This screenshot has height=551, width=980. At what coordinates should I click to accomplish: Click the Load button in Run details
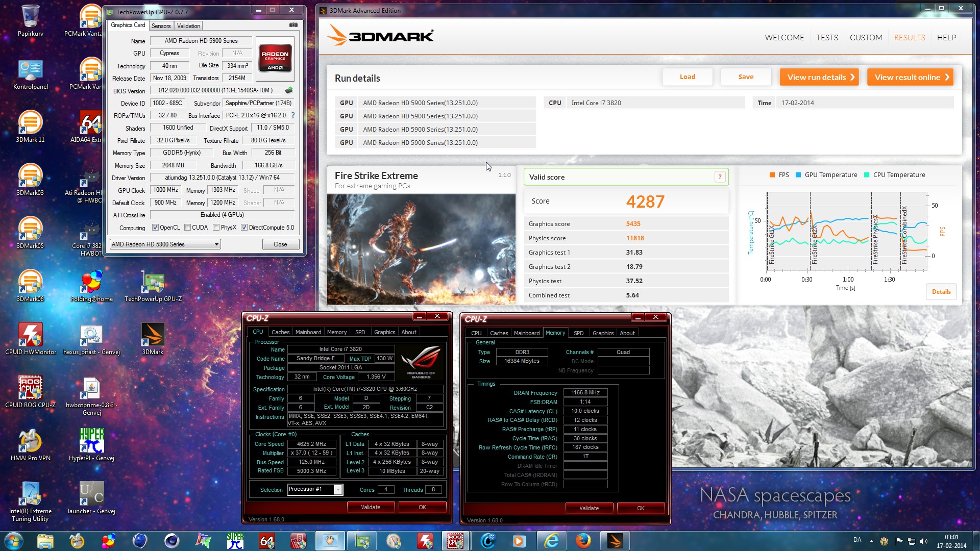pyautogui.click(x=688, y=77)
